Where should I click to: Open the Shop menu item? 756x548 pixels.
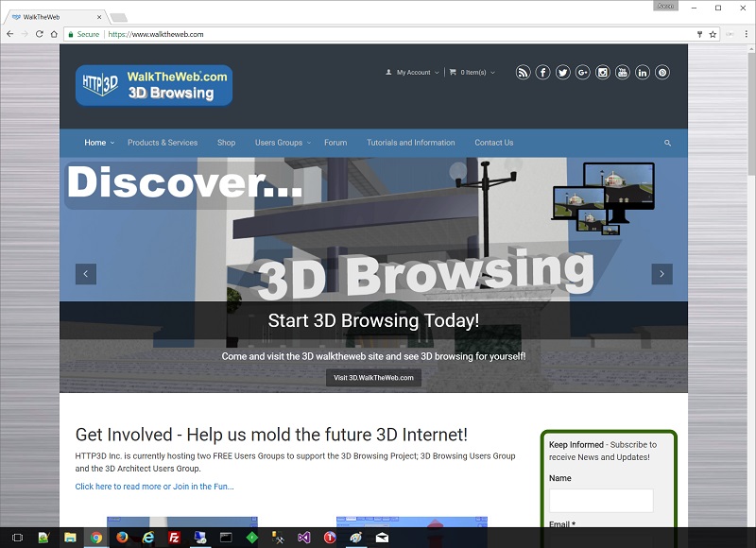pos(226,143)
